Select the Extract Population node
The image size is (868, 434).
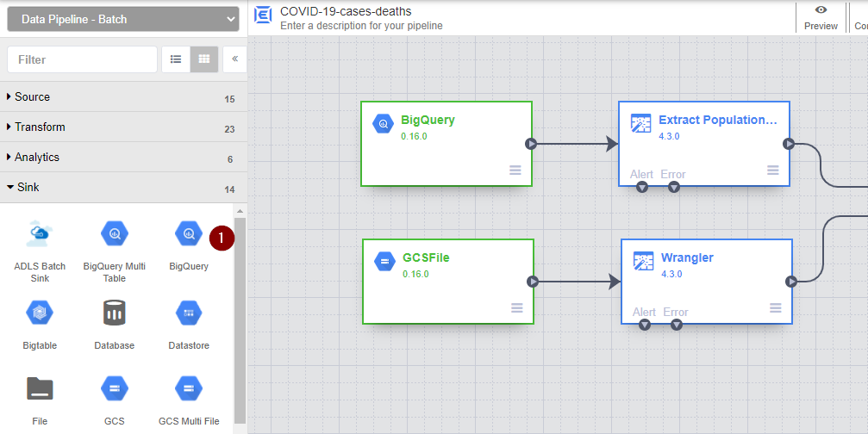(704, 144)
